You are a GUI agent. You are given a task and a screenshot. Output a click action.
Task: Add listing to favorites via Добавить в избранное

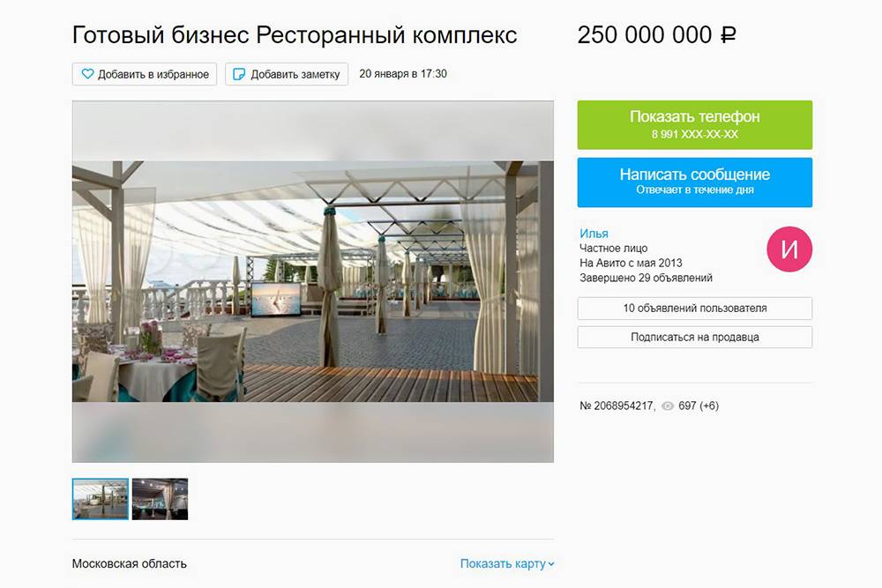(145, 74)
